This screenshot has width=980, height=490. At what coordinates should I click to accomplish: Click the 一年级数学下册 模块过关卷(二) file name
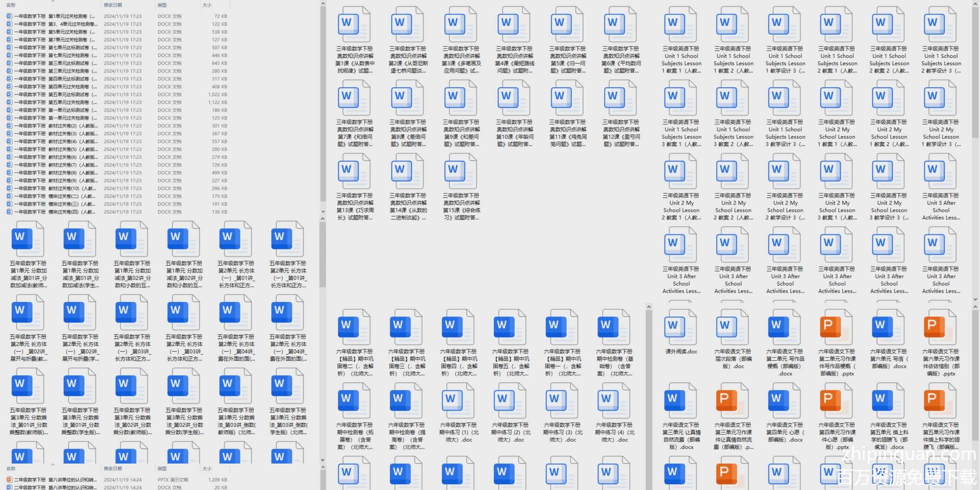coord(54,196)
